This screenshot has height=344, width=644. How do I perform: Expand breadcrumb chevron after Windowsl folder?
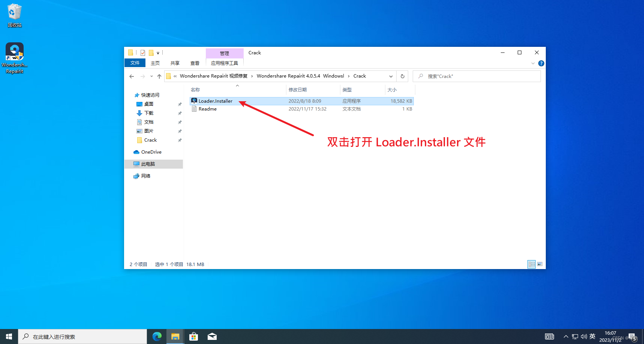click(349, 76)
